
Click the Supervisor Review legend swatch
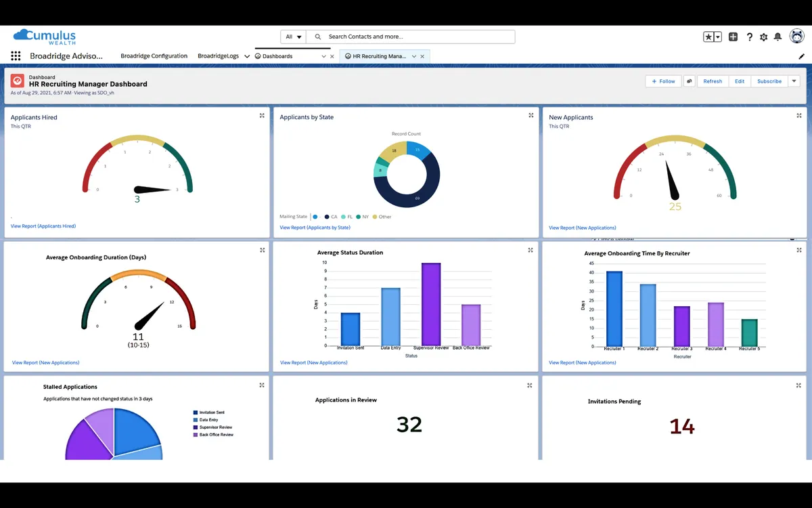pos(196,427)
